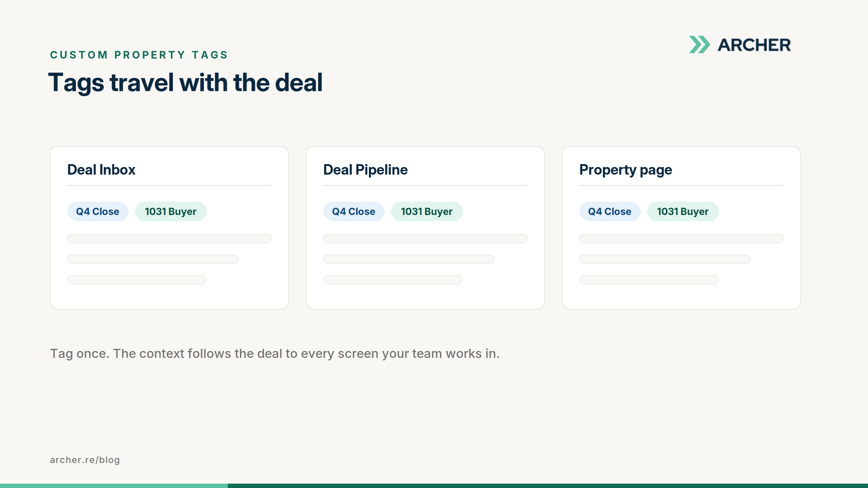Click the 'Tag once' caption sentence

(275, 354)
